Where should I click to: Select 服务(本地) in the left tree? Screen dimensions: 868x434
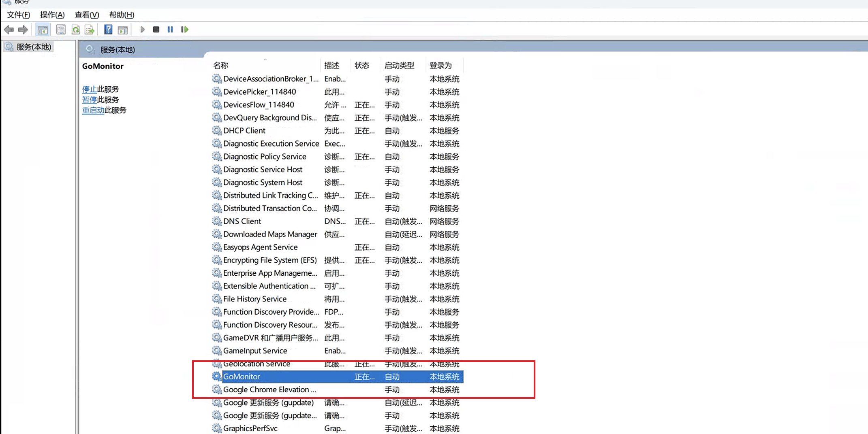[x=34, y=47]
